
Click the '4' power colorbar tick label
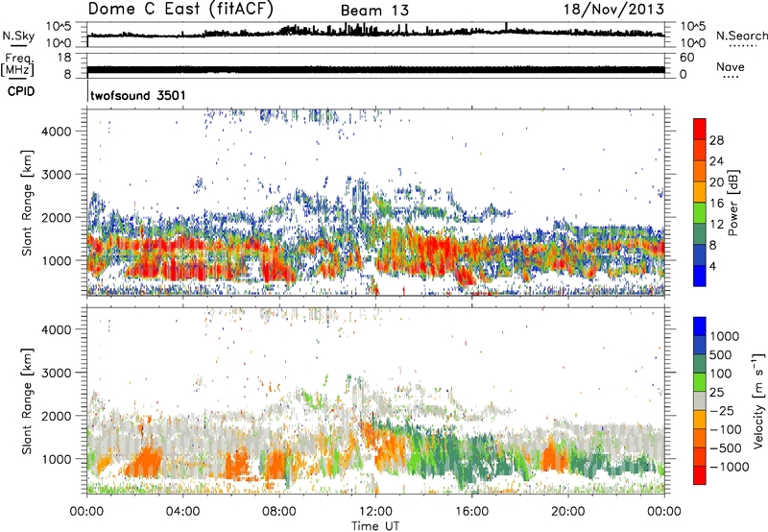click(x=712, y=267)
